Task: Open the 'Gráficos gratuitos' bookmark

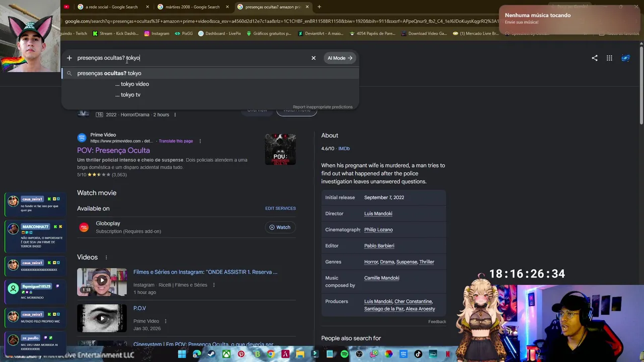Action: click(269, 34)
